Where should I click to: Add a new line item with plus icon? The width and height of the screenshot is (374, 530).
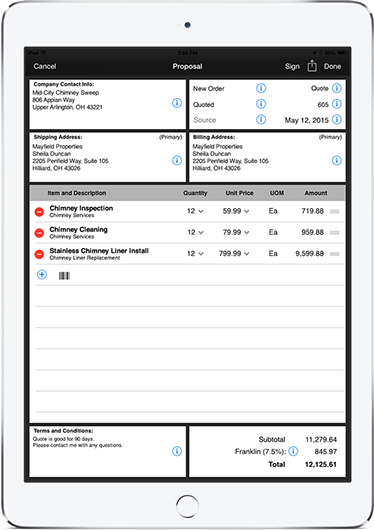coord(42,275)
